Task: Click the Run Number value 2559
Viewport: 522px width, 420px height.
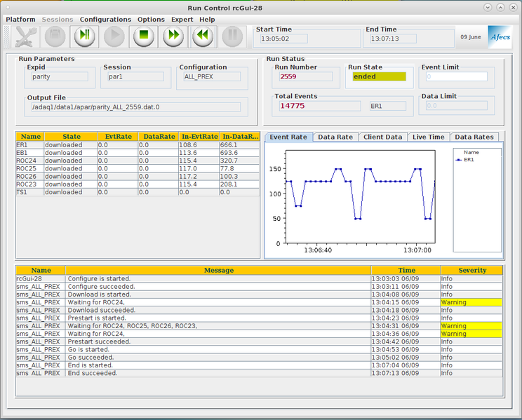Action: (306, 76)
